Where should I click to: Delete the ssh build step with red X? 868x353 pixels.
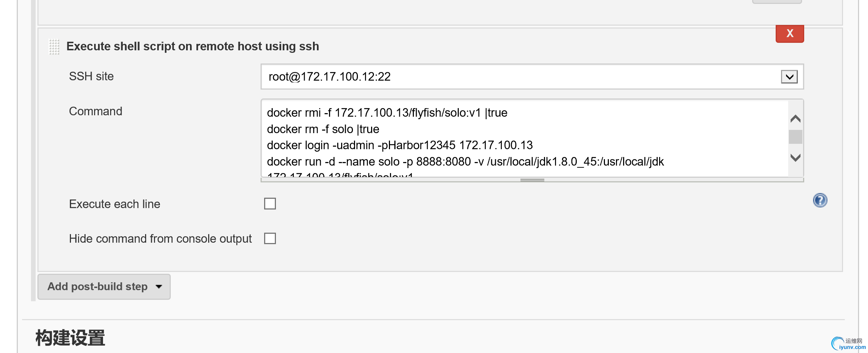tap(790, 34)
